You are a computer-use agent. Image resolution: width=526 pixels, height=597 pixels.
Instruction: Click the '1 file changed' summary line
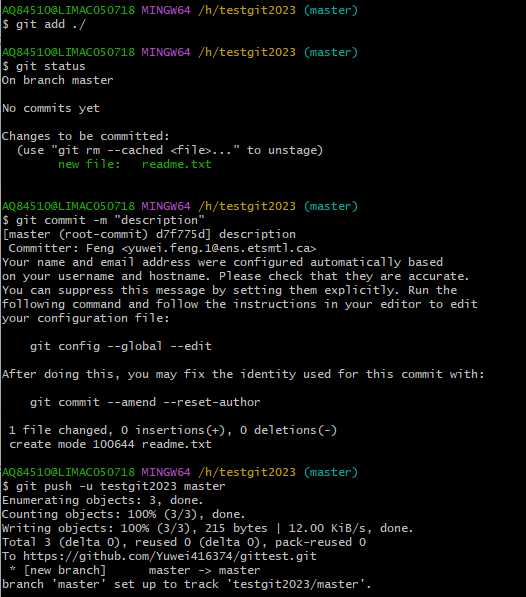click(173, 430)
